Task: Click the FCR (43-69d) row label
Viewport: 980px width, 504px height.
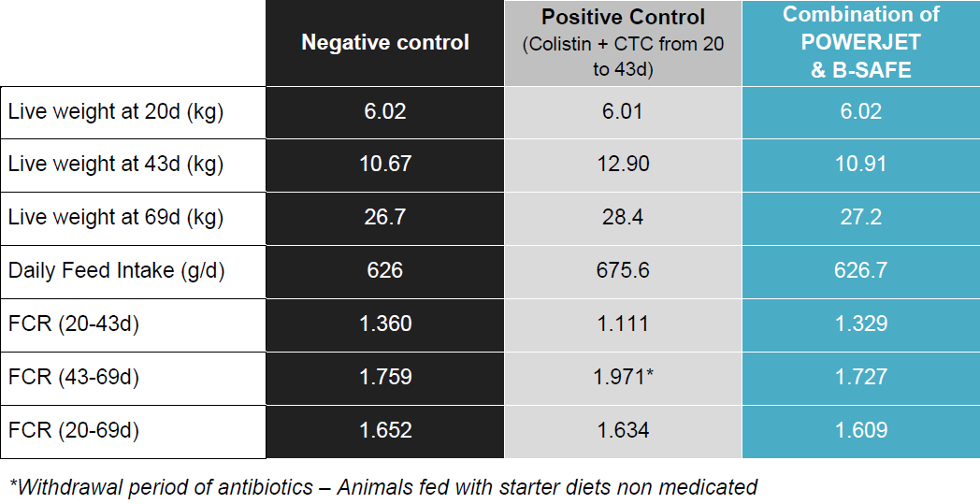Action: 74,378
